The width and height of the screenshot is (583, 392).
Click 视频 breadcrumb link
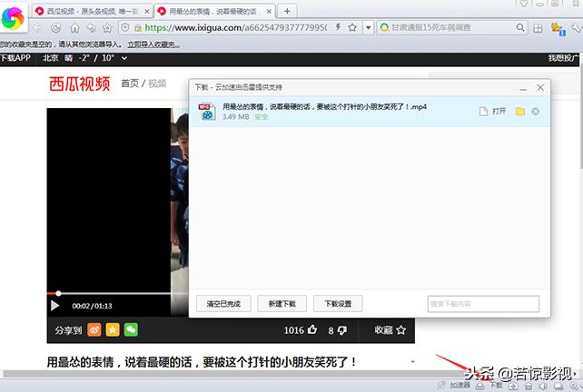point(157,83)
